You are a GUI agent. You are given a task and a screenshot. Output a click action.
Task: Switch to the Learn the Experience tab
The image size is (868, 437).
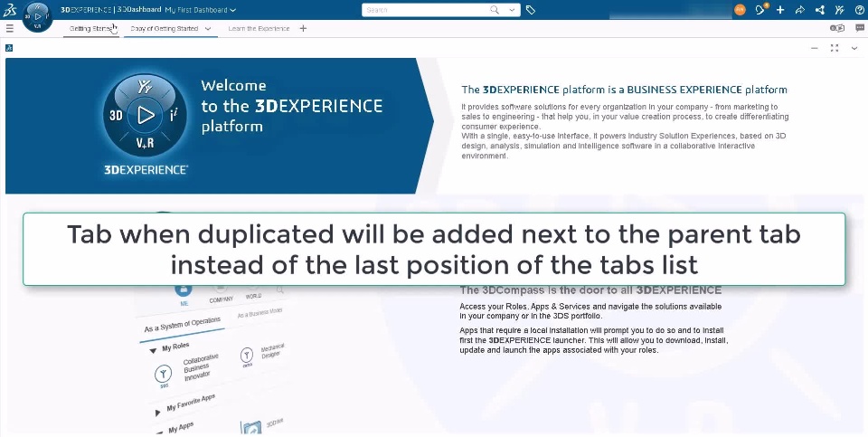pos(259,28)
